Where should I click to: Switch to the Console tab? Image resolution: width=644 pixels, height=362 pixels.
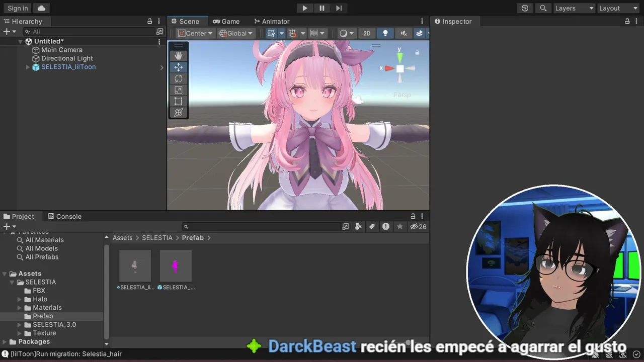click(x=64, y=216)
